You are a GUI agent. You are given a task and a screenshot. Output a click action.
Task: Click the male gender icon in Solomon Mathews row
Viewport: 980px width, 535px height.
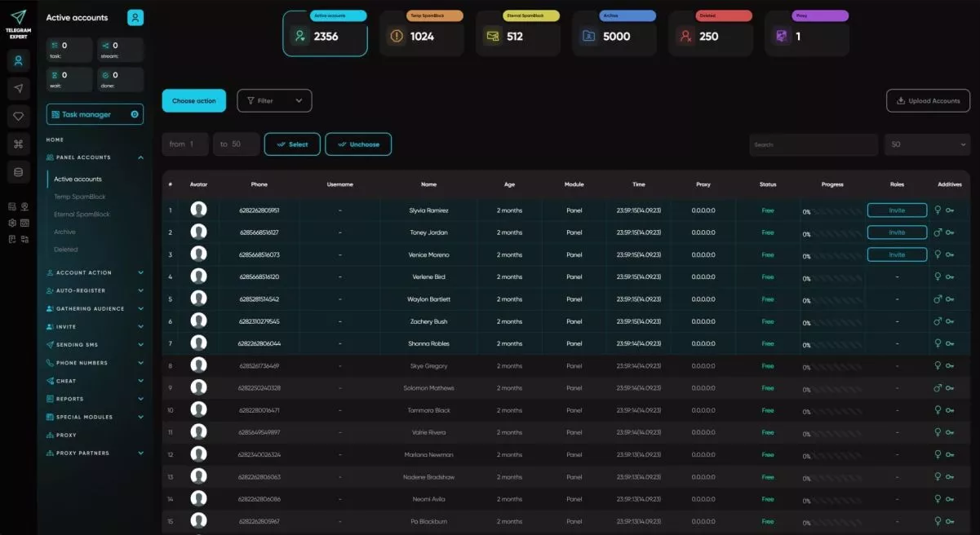coord(938,388)
